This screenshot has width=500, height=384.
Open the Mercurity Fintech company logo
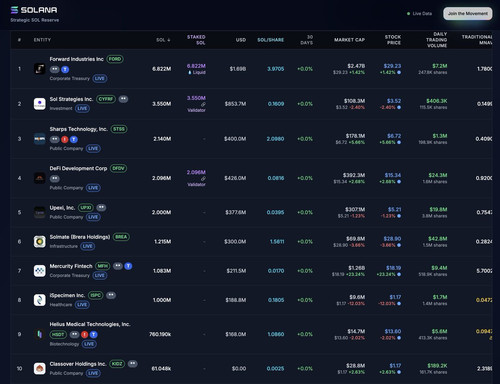click(x=40, y=271)
